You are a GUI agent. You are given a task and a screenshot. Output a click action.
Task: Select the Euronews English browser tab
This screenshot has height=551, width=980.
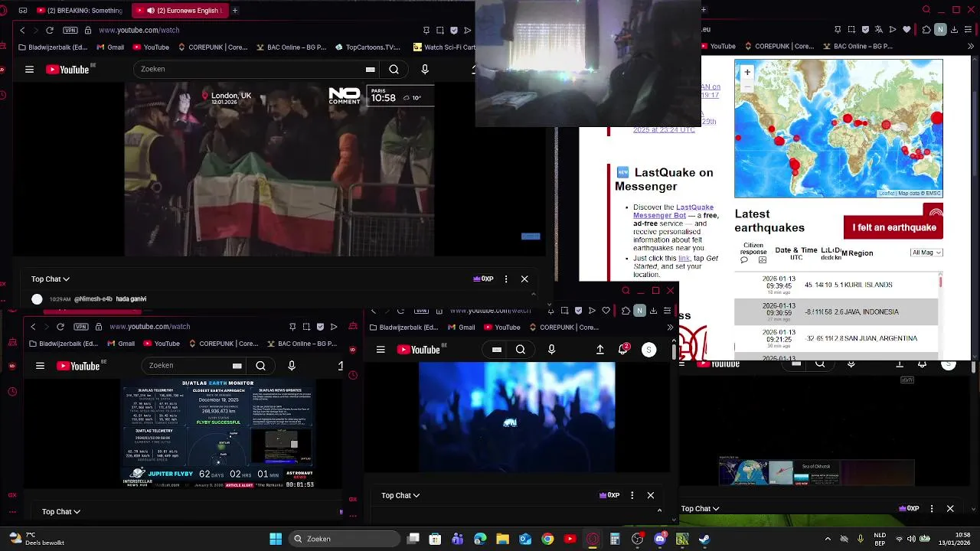click(x=178, y=11)
